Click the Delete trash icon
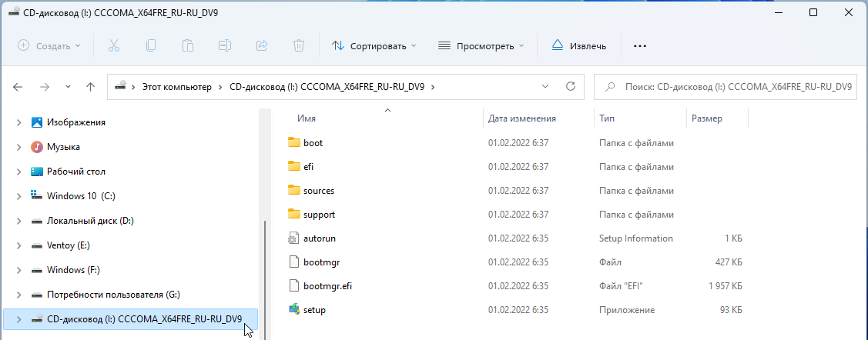 [299, 46]
